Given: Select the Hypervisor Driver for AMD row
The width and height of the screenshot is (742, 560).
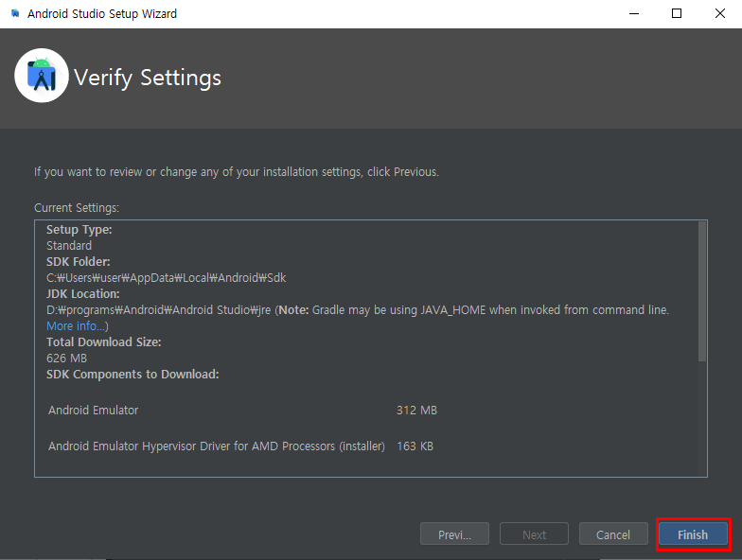Looking at the screenshot, I should pyautogui.click(x=240, y=446).
